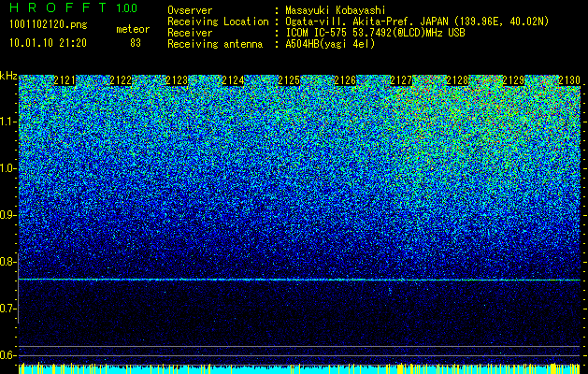Click the meteor label
588x374 pixels.
[x=133, y=29]
